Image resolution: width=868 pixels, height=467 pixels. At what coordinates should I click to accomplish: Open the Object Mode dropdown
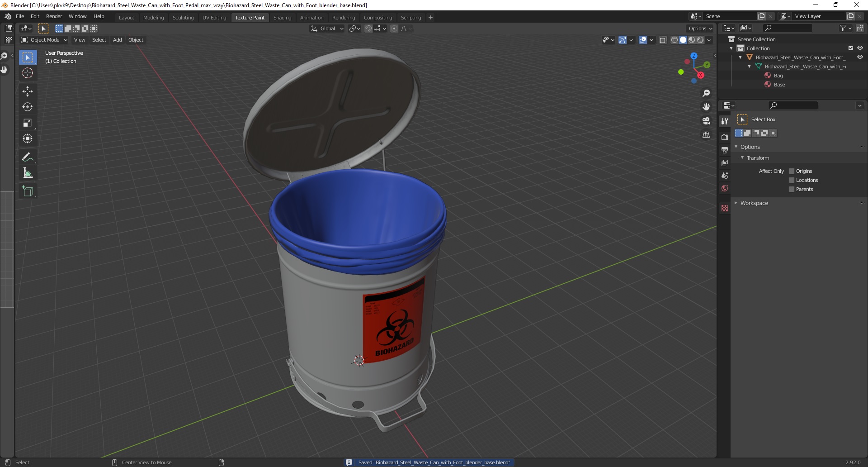44,40
